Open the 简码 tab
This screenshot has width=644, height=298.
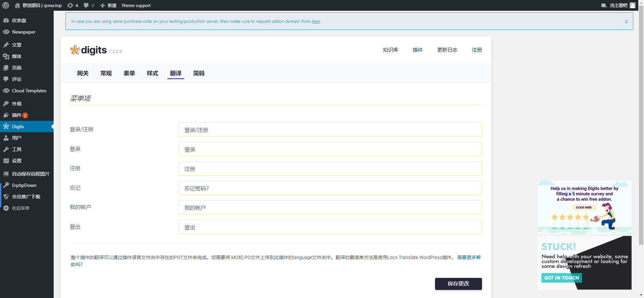tap(199, 73)
